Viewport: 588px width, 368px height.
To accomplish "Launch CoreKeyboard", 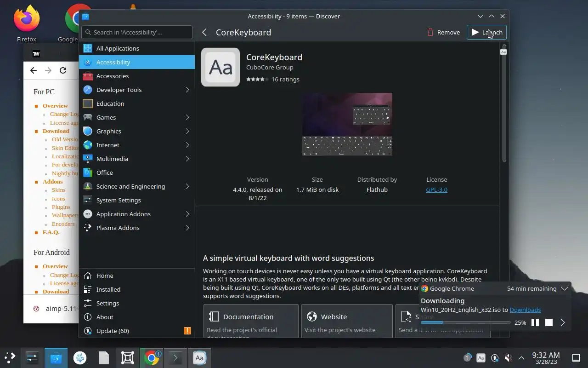I will tap(486, 32).
